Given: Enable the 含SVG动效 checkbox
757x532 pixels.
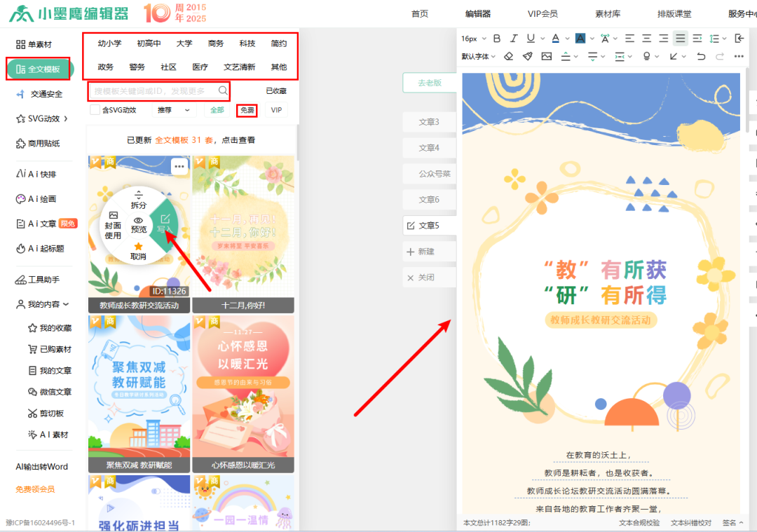Looking at the screenshot, I should [x=95, y=110].
